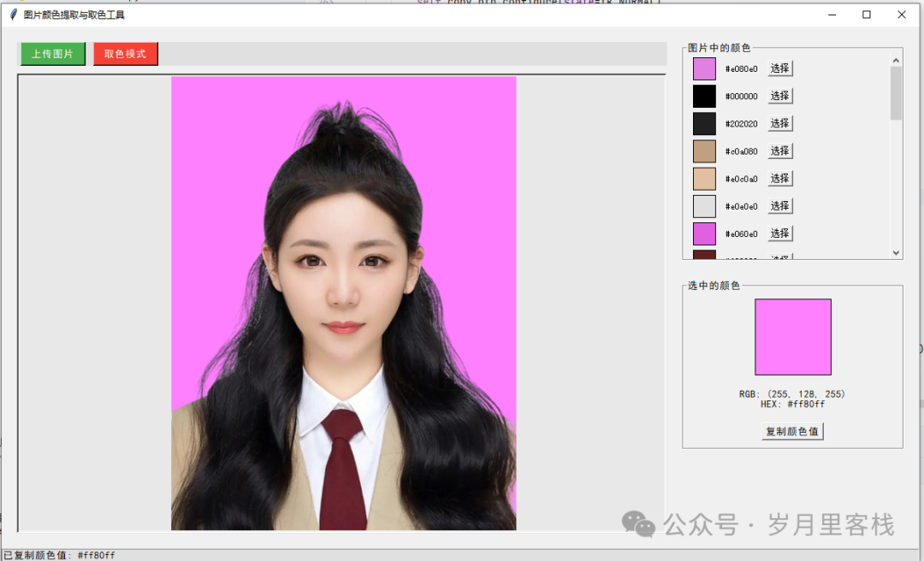Click the color list scrollbar thumb
Image resolution: width=924 pixels, height=561 pixels.
coord(896,93)
